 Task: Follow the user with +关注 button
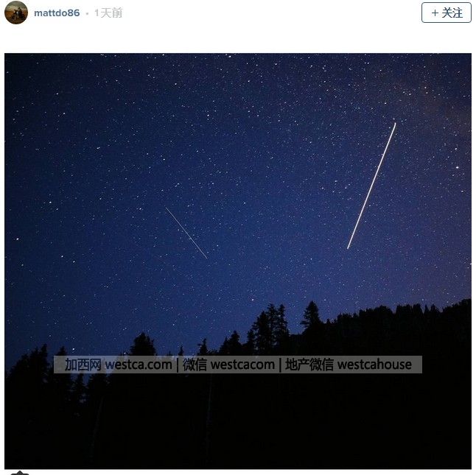coord(447,13)
